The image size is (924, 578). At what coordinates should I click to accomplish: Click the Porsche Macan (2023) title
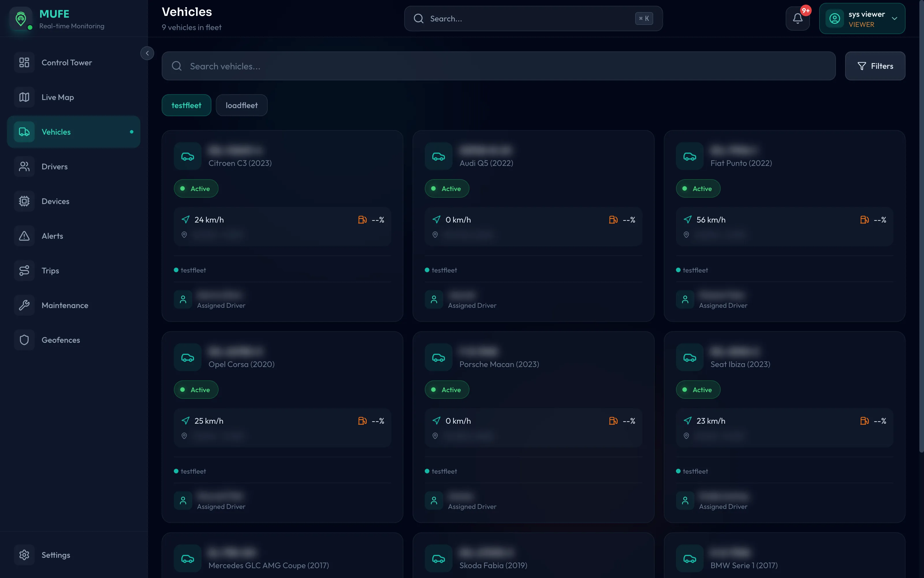[x=499, y=364]
